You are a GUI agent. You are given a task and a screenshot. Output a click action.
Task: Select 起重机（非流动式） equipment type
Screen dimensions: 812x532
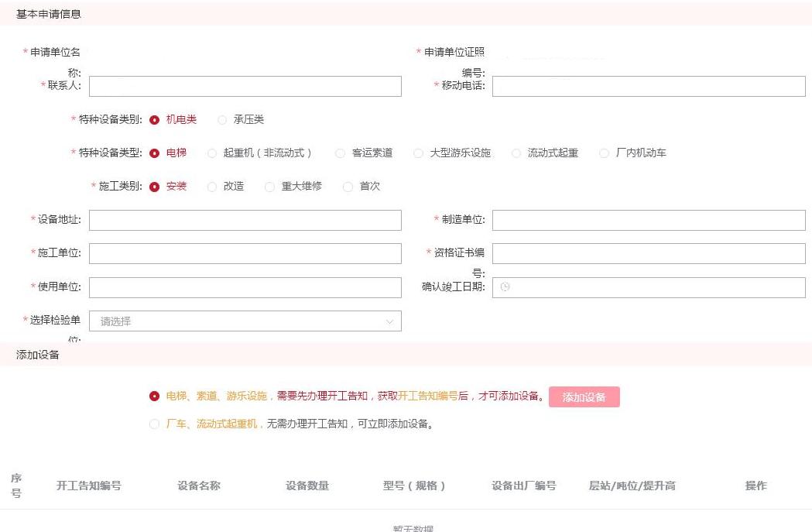coord(213,153)
